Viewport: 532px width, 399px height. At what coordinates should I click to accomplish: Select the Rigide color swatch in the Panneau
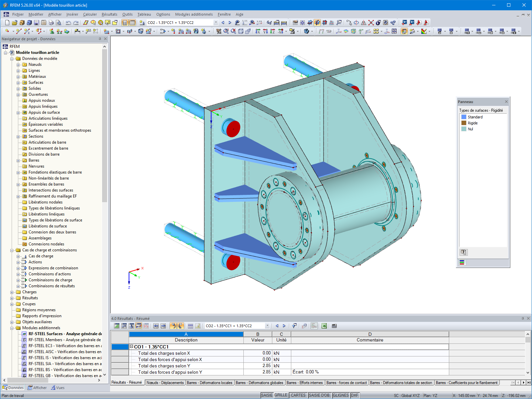point(463,123)
